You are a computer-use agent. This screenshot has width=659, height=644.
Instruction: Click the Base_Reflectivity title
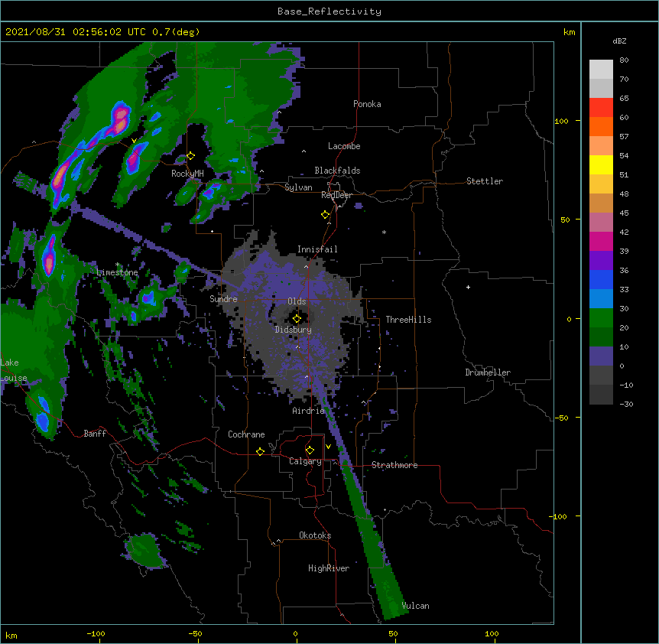point(329,11)
